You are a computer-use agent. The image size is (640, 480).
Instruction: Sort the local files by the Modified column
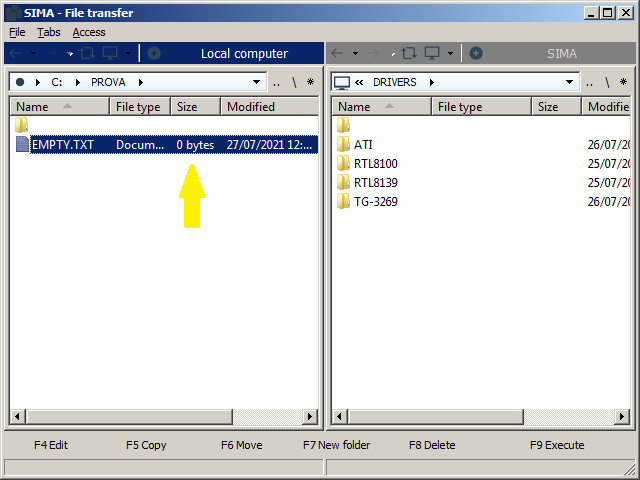point(251,107)
